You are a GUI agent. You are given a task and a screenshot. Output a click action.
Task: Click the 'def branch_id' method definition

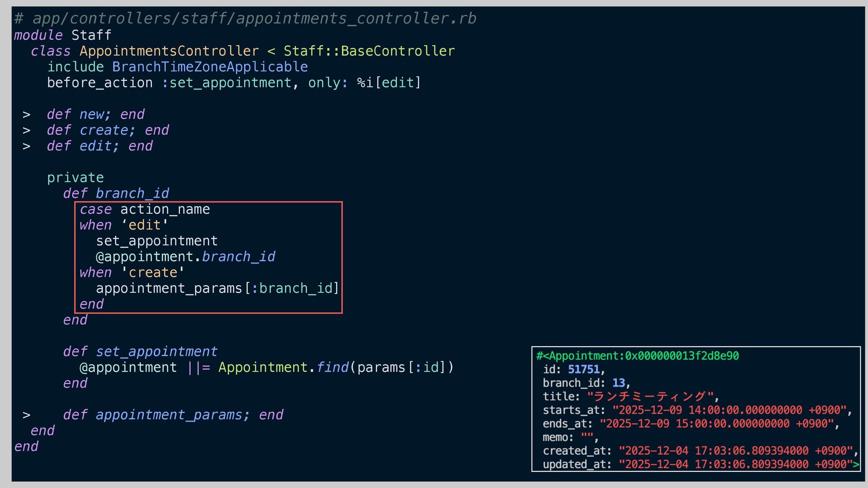(x=116, y=193)
